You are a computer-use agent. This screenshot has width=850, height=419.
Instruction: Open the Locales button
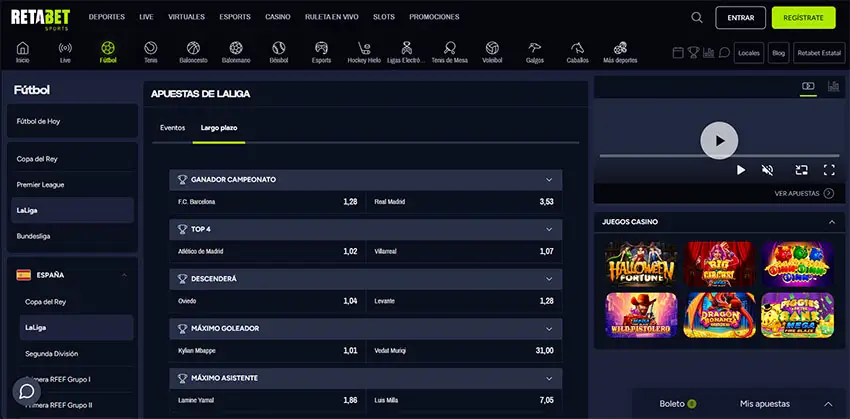749,53
